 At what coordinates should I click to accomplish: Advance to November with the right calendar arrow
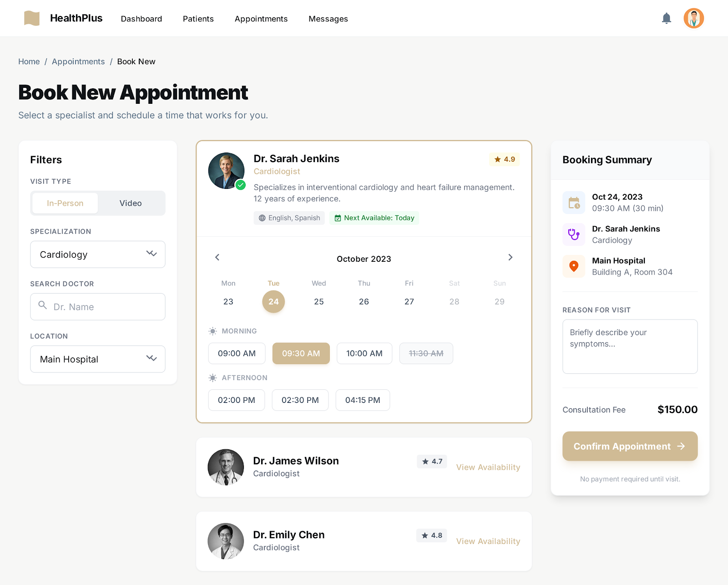[510, 257]
